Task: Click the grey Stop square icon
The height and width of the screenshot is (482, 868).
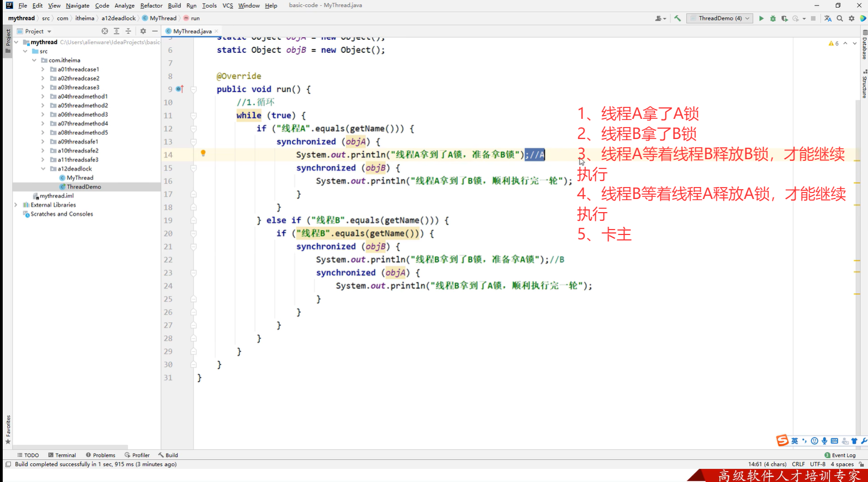Action: [x=813, y=19]
